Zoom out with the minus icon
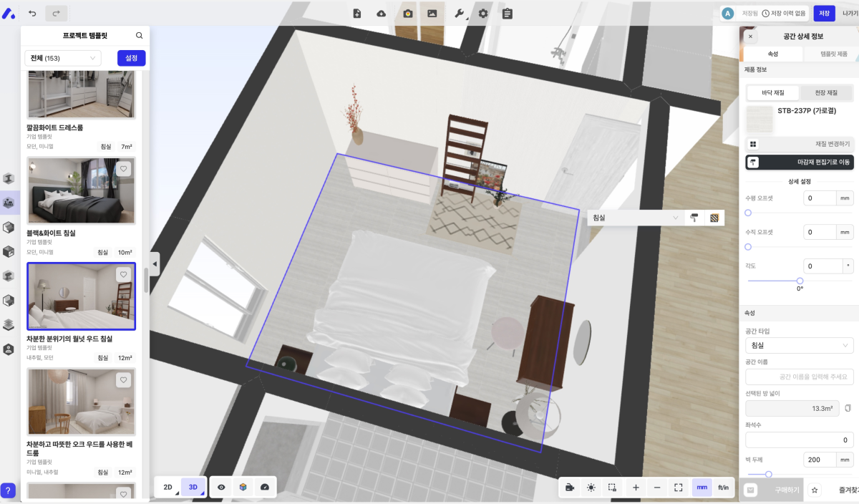 pyautogui.click(x=657, y=487)
